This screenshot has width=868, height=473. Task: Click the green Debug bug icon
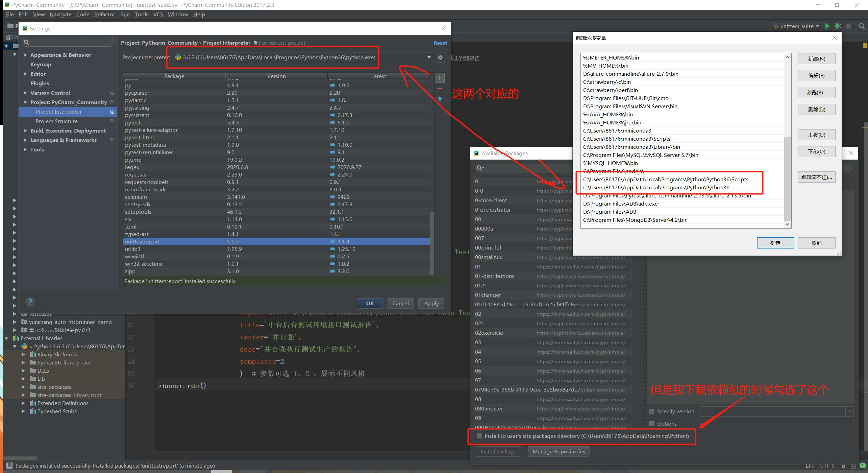(838, 26)
